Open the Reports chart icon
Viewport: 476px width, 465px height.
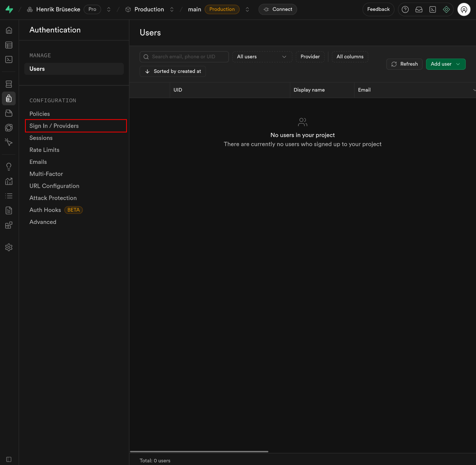(9, 181)
